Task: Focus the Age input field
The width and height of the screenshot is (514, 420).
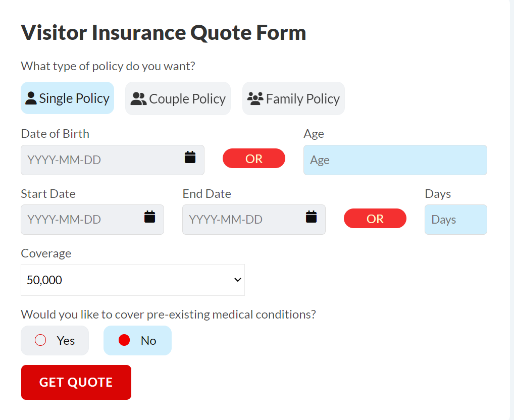Action: click(395, 160)
